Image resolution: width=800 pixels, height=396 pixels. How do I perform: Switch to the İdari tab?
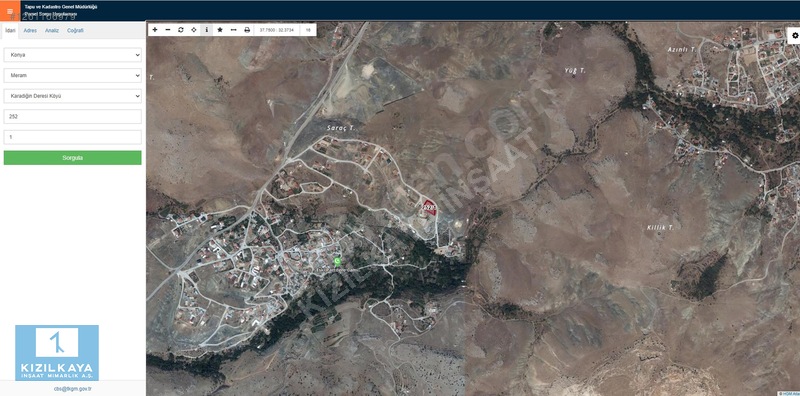10,31
